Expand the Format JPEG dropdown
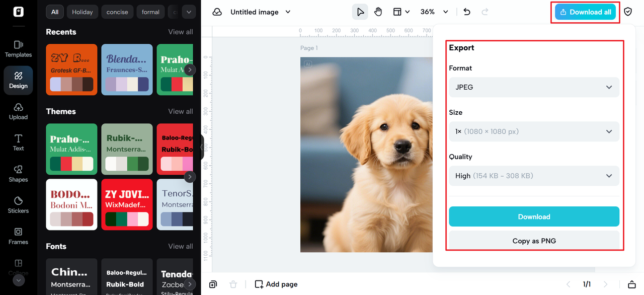 [534, 87]
